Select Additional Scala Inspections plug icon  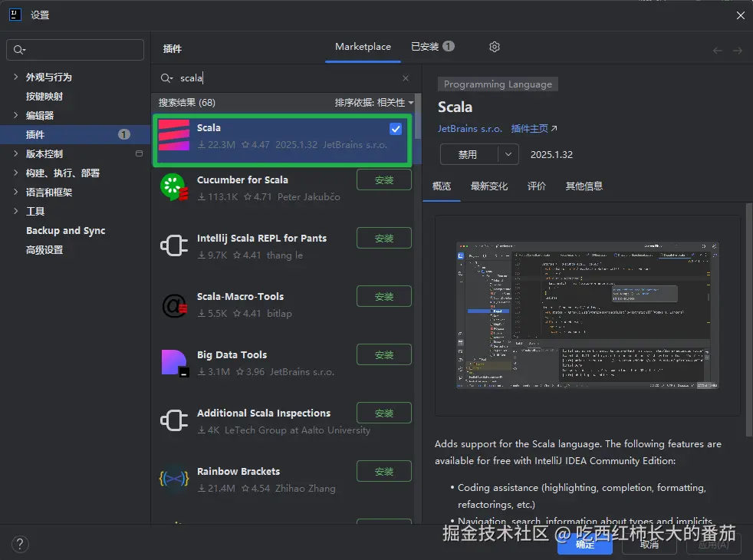174,420
